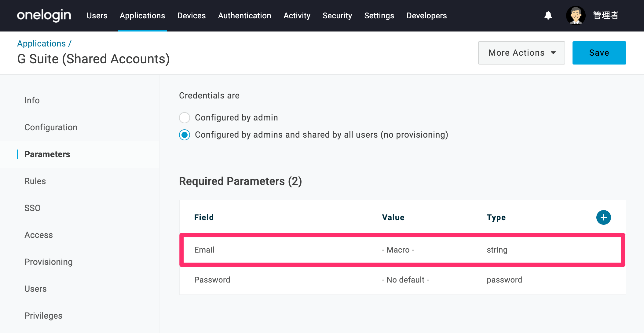Open the Activity menu
This screenshot has width=644, height=333.
(297, 16)
